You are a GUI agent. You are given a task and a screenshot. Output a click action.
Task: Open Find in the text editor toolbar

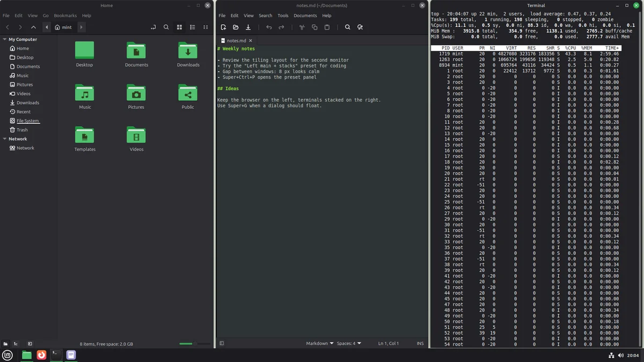348,27
